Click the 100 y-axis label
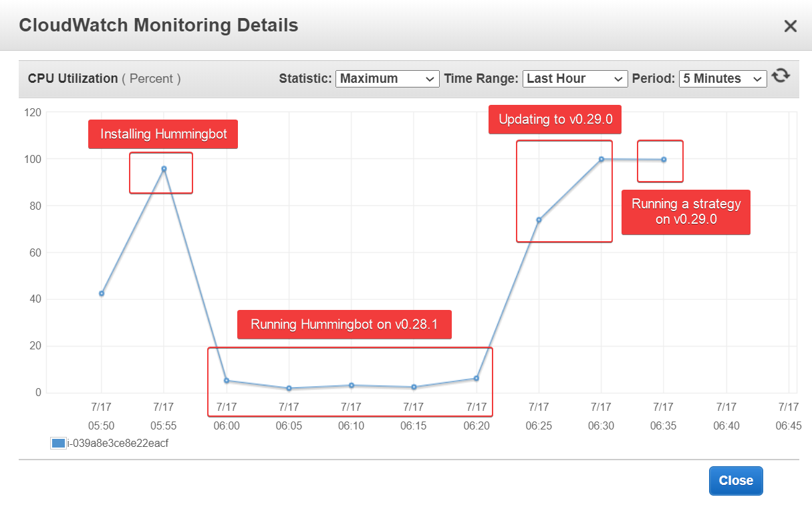The height and width of the screenshot is (511, 812). (x=32, y=159)
